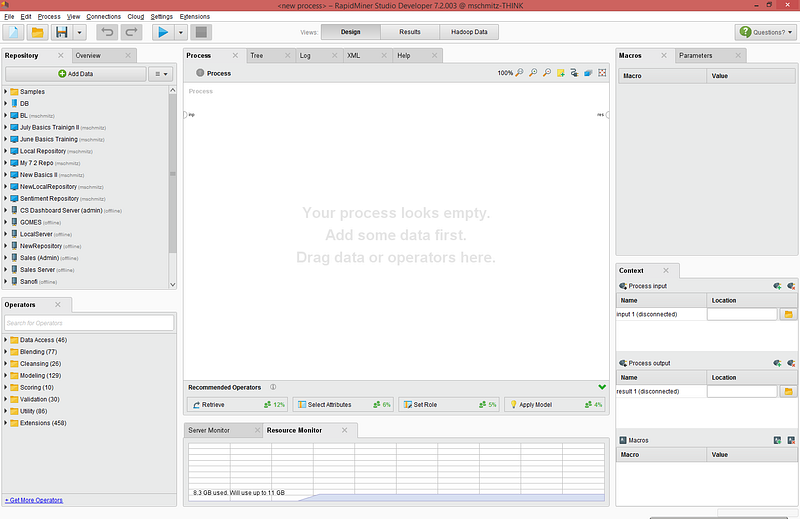The height and width of the screenshot is (519, 800).
Task: Switch to the Hadoop Data view
Action: coord(469,32)
